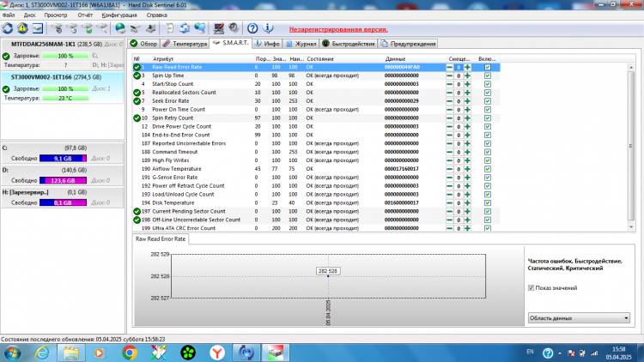Increase the offset for Power On Time Count
The image size is (644, 362).
coord(467,110)
